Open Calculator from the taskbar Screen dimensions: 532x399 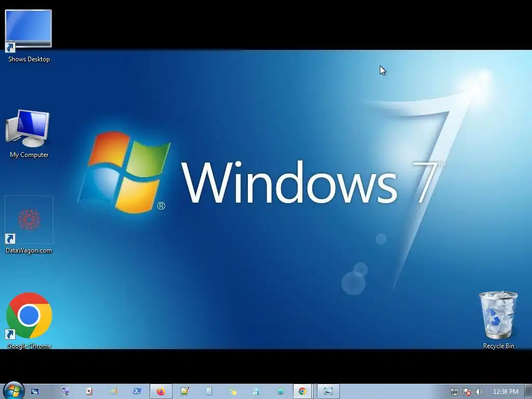click(x=209, y=392)
